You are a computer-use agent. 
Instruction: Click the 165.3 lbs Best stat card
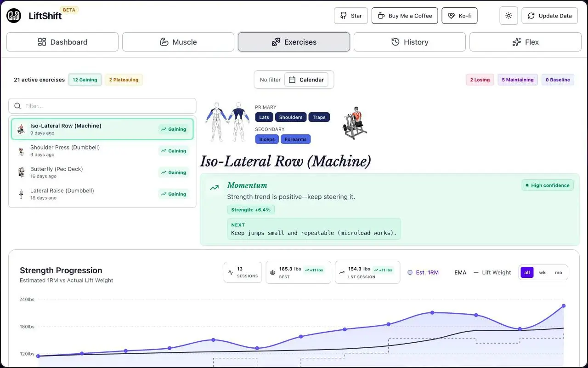pos(298,272)
